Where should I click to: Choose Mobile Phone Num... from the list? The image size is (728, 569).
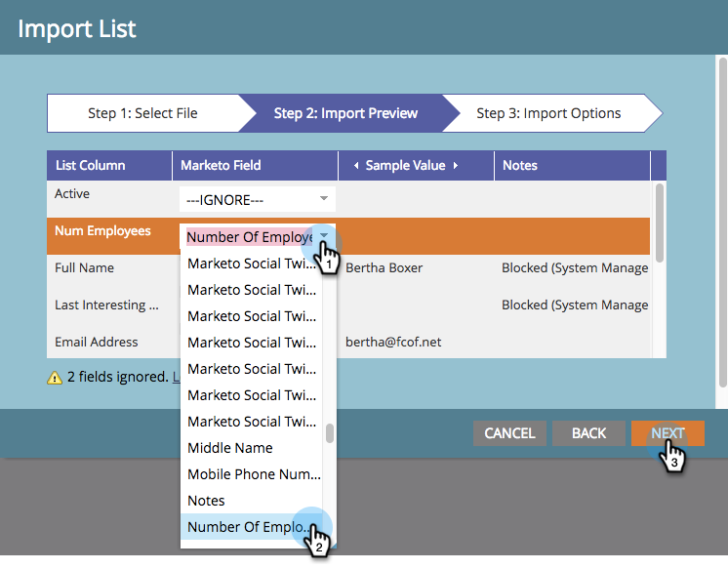pos(251,474)
